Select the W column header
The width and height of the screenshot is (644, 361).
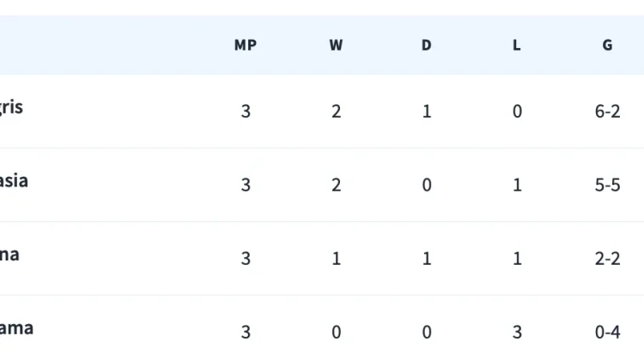point(336,45)
